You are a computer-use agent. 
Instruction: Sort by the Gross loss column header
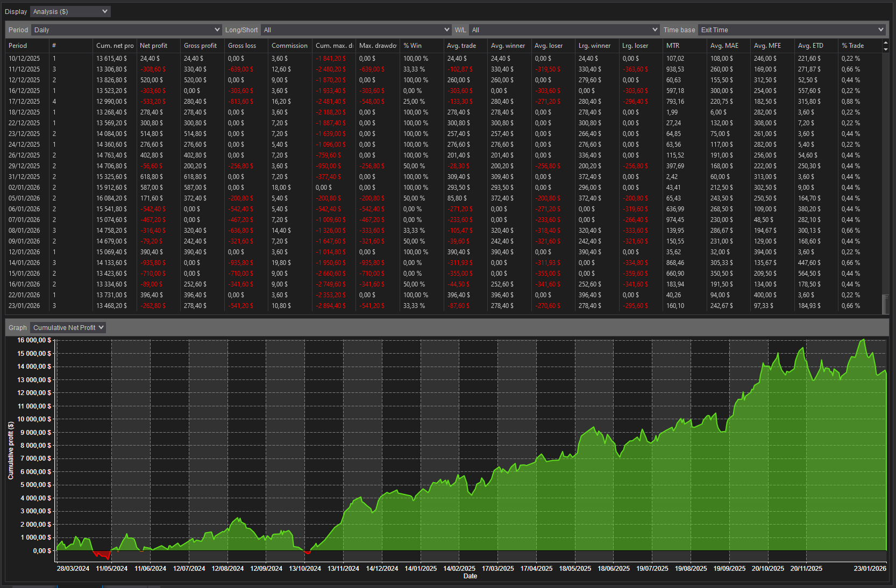coord(242,46)
